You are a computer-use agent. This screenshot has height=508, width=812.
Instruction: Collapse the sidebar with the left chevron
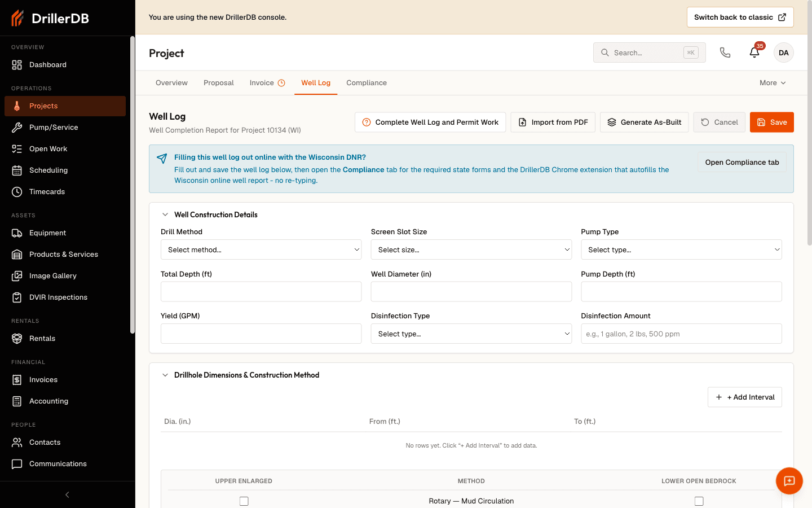(67, 495)
